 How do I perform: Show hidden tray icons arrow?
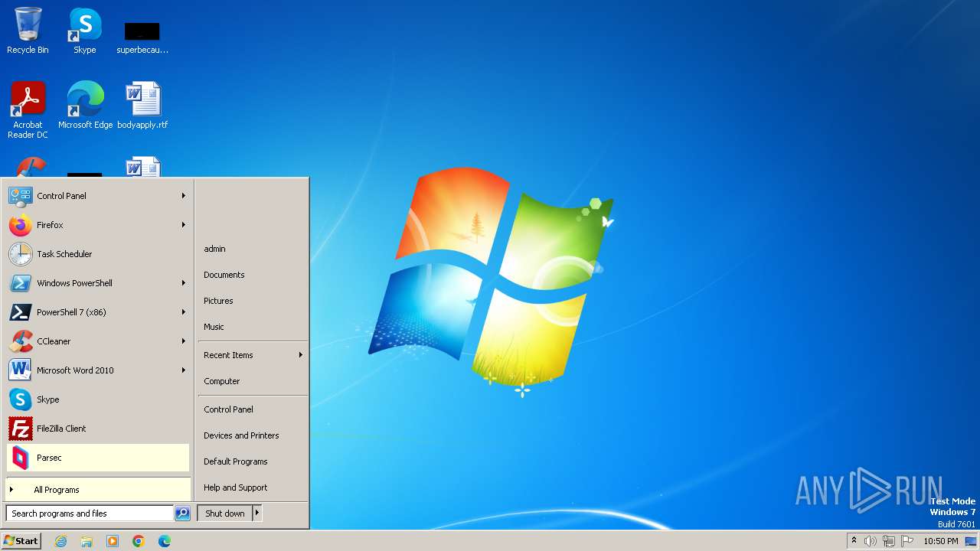pyautogui.click(x=854, y=540)
